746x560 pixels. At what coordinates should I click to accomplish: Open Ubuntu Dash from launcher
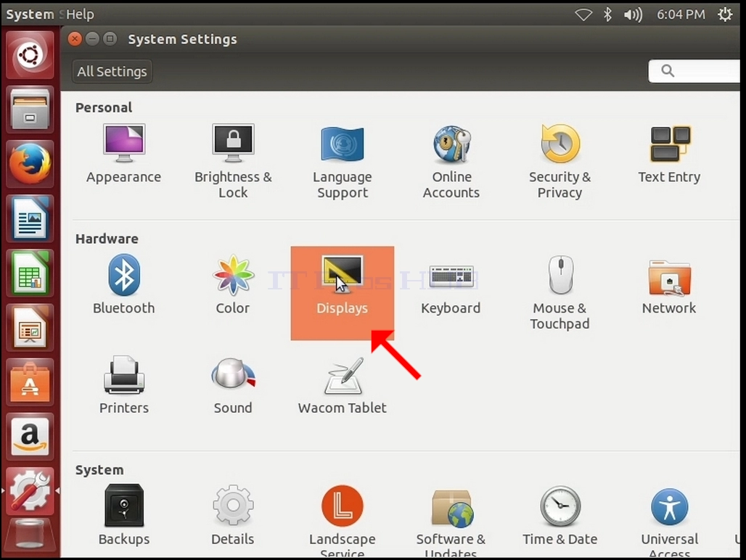point(30,54)
